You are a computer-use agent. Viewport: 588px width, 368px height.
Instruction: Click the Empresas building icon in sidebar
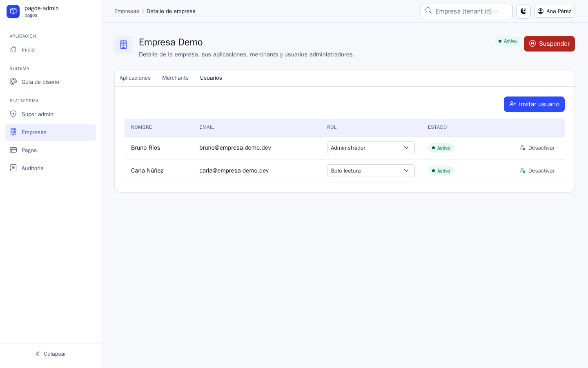coord(13,132)
